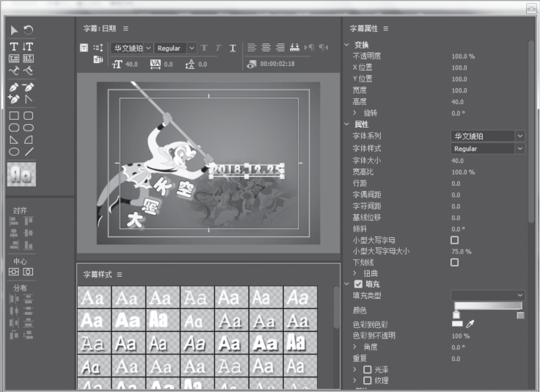
Task: Align text center
Action: click(x=266, y=48)
